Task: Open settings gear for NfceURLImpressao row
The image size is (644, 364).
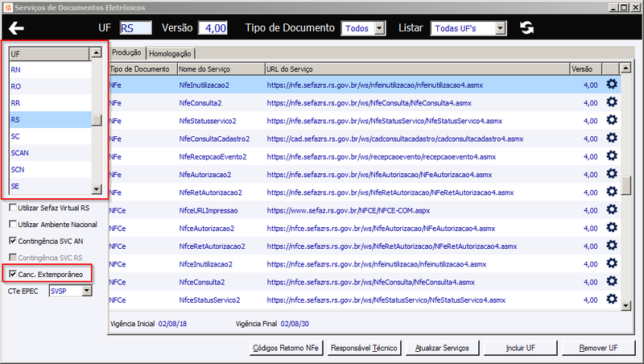Action: (612, 209)
